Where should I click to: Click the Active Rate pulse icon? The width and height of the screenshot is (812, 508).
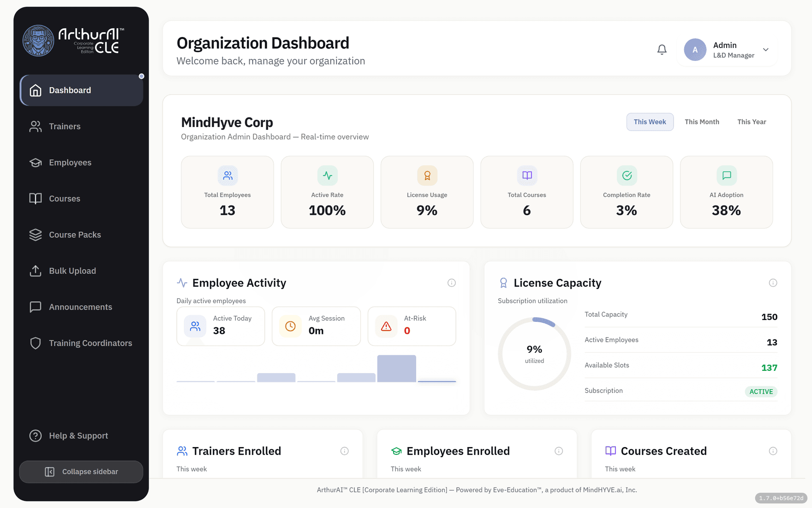pos(328,175)
